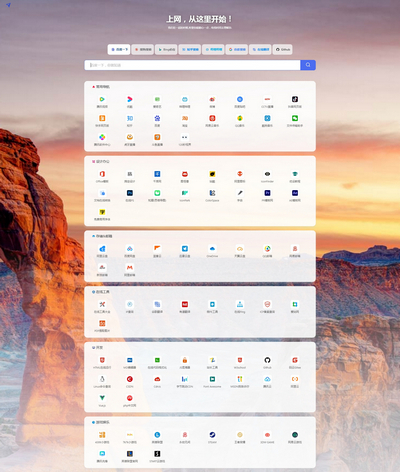This screenshot has width=400, height=472.
Task: Select the Google search engine tab
Action: (x=237, y=49)
